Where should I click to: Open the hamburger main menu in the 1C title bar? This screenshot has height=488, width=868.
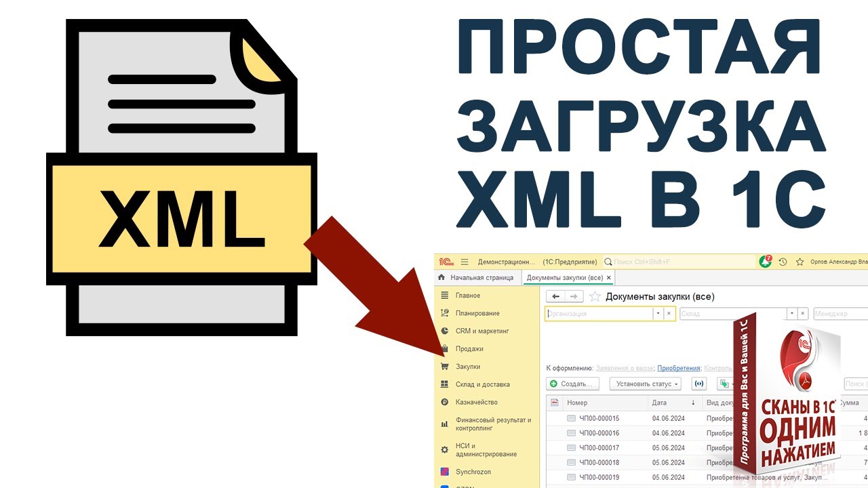[x=465, y=262]
